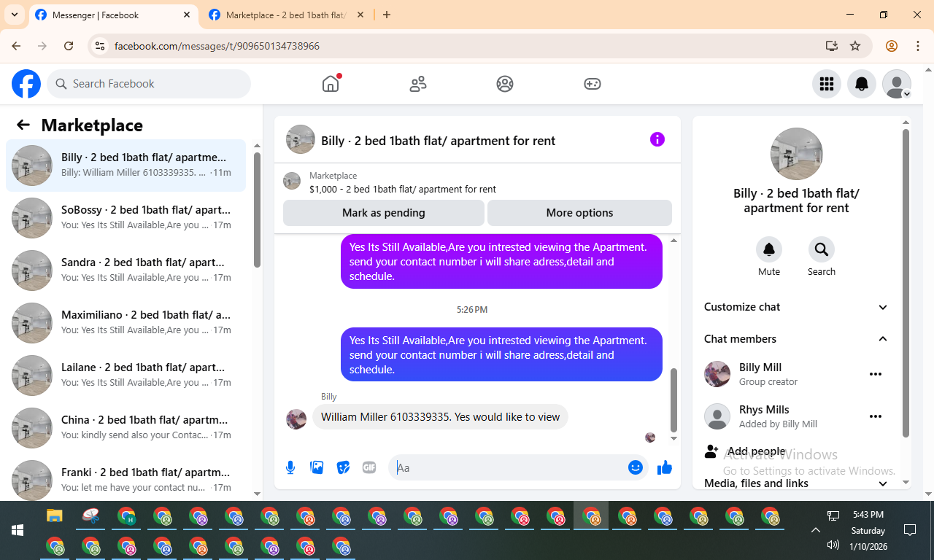The width and height of the screenshot is (934, 560).
Task: Open the $1,000 Marketplace listing link
Action: 403,189
